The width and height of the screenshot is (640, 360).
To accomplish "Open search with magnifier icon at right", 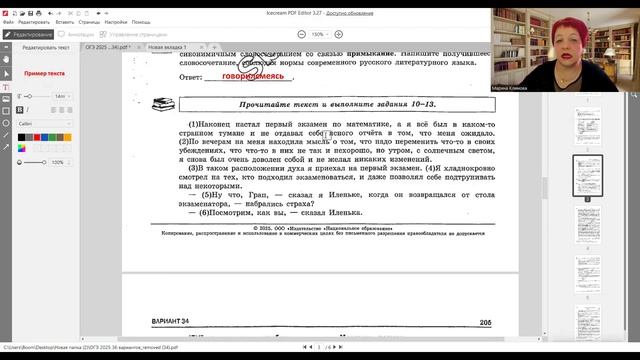I will pyautogui.click(x=634, y=95).
